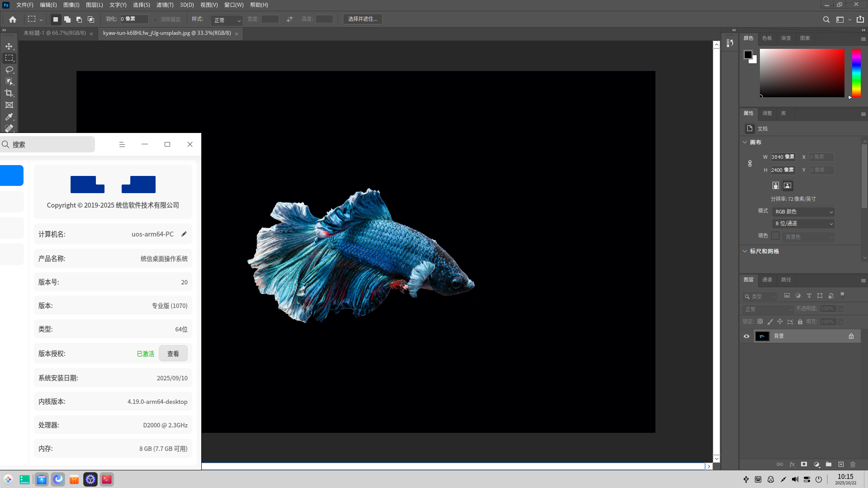Select the Frame tool
The width and height of the screenshot is (868, 488).
click(x=9, y=105)
